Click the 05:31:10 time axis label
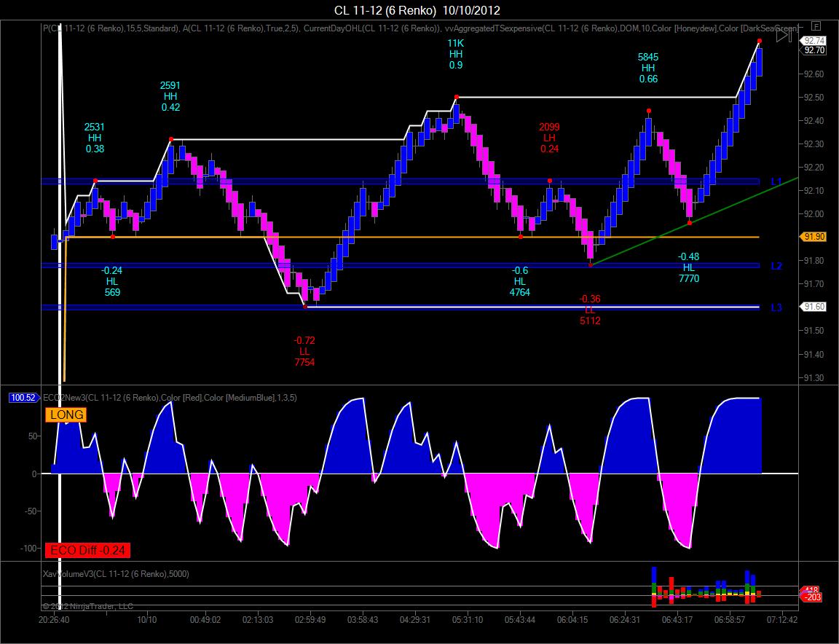 tap(467, 620)
